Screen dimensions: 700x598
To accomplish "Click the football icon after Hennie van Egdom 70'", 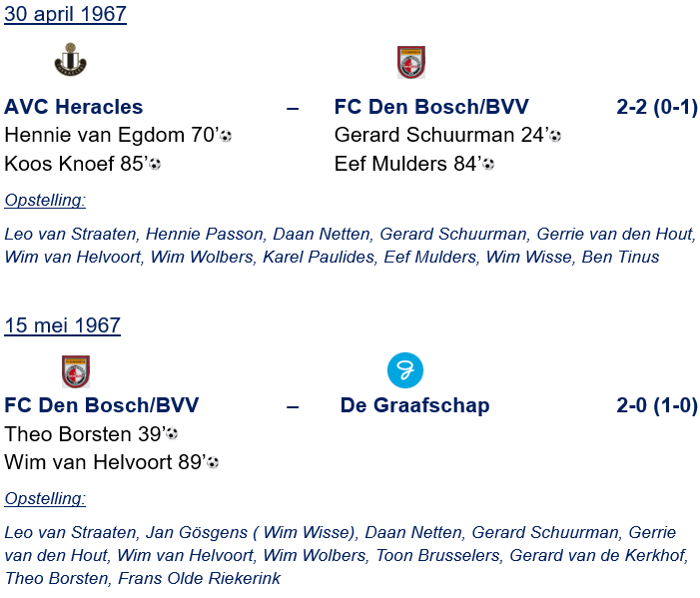I will click(226, 136).
